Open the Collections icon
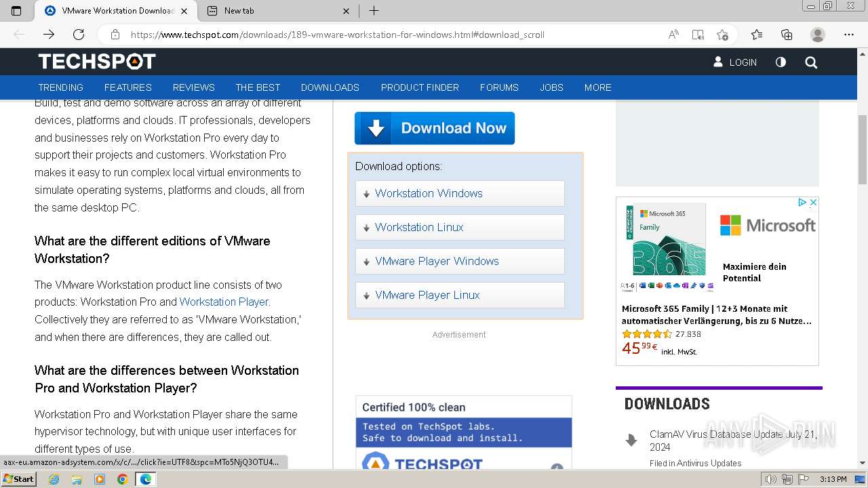 coord(787,35)
